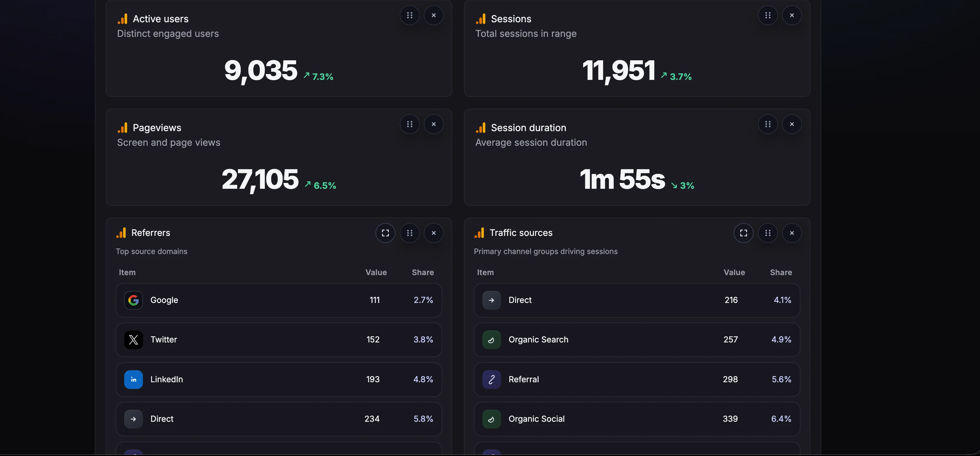Click drag handle on Pageviews card
This screenshot has width=980, height=456.
click(409, 124)
